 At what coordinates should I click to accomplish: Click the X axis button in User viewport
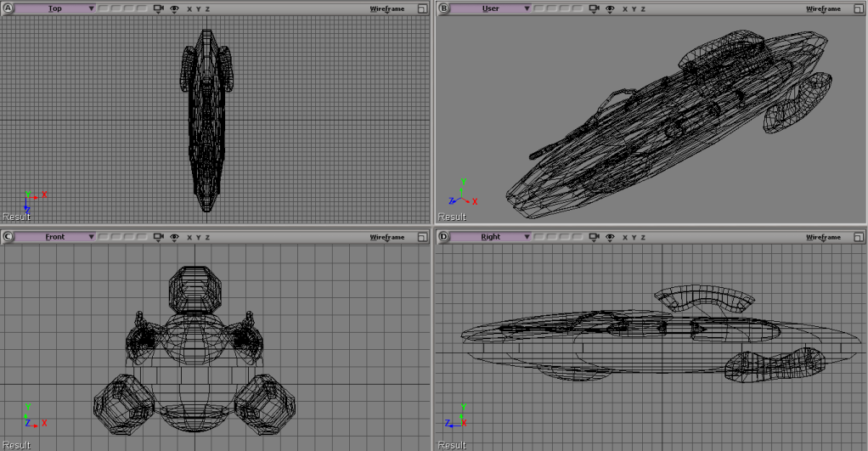coord(625,9)
